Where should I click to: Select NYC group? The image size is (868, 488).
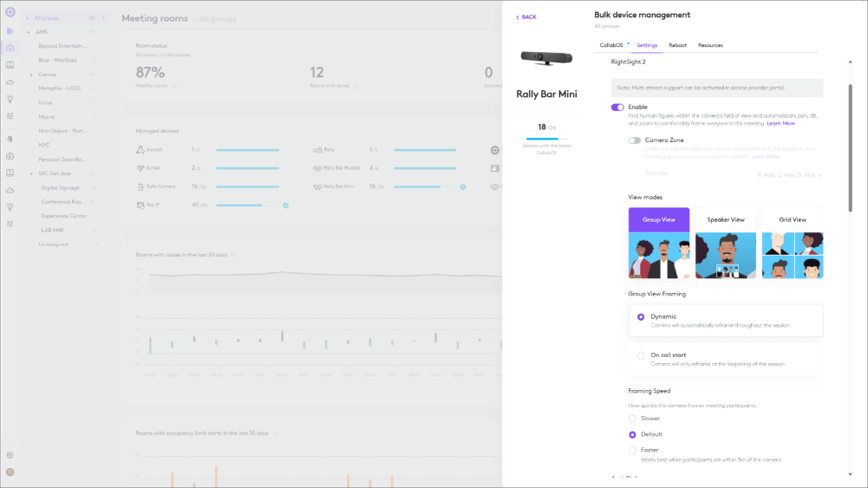[44, 146]
